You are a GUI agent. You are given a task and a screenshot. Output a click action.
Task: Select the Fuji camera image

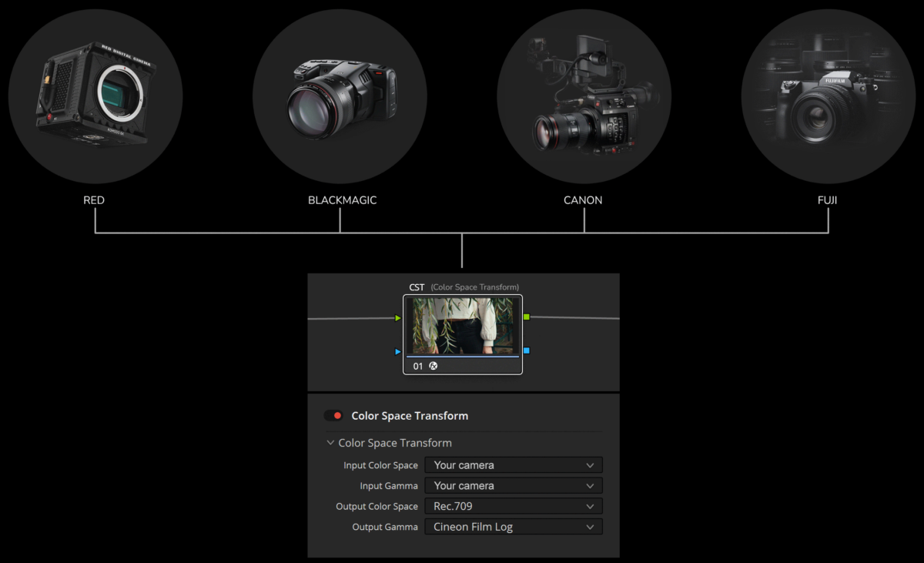[x=828, y=97]
